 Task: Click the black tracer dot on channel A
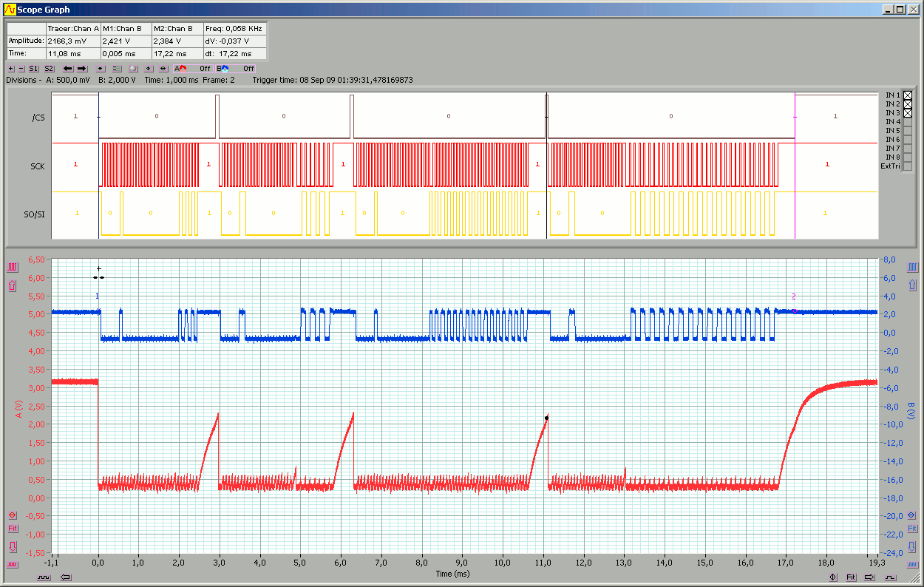click(546, 418)
